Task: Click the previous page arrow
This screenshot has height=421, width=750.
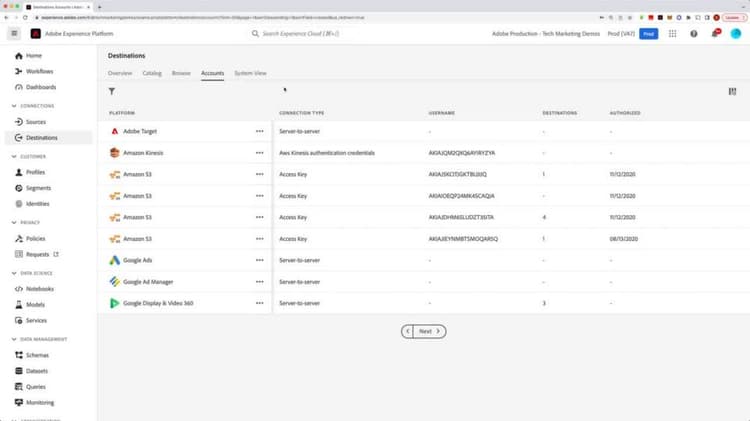Action: [x=408, y=331]
